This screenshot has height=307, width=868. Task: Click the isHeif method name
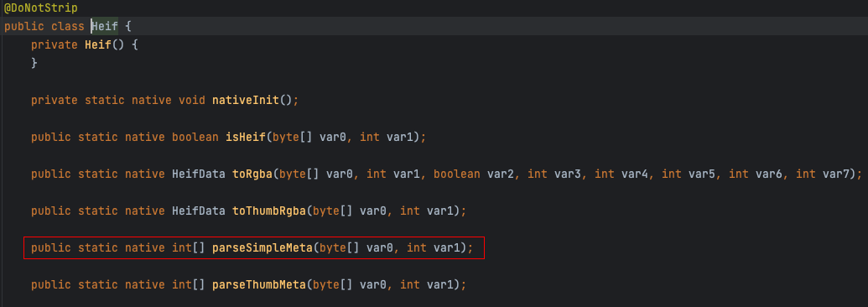[x=246, y=137]
